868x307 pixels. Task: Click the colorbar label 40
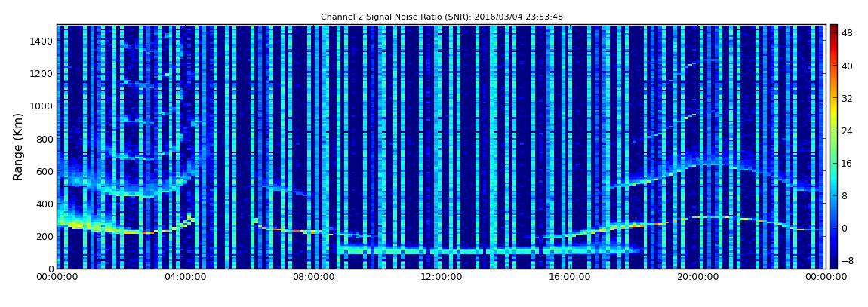click(847, 66)
